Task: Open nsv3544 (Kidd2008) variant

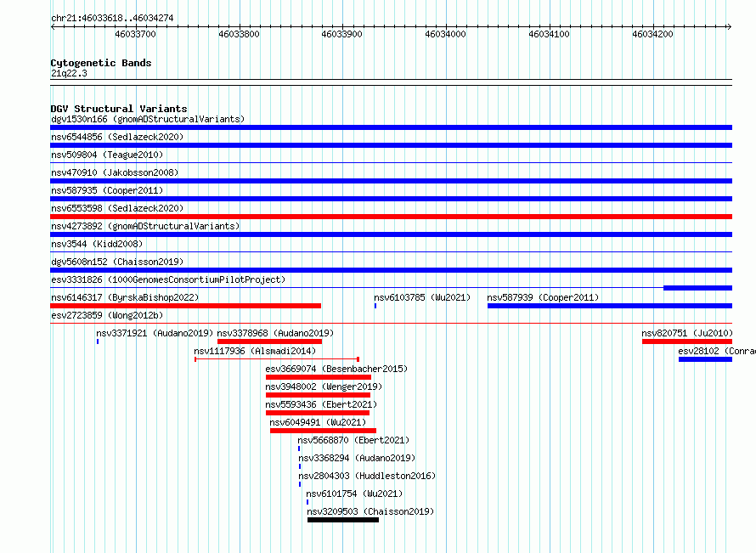Action: (x=97, y=244)
